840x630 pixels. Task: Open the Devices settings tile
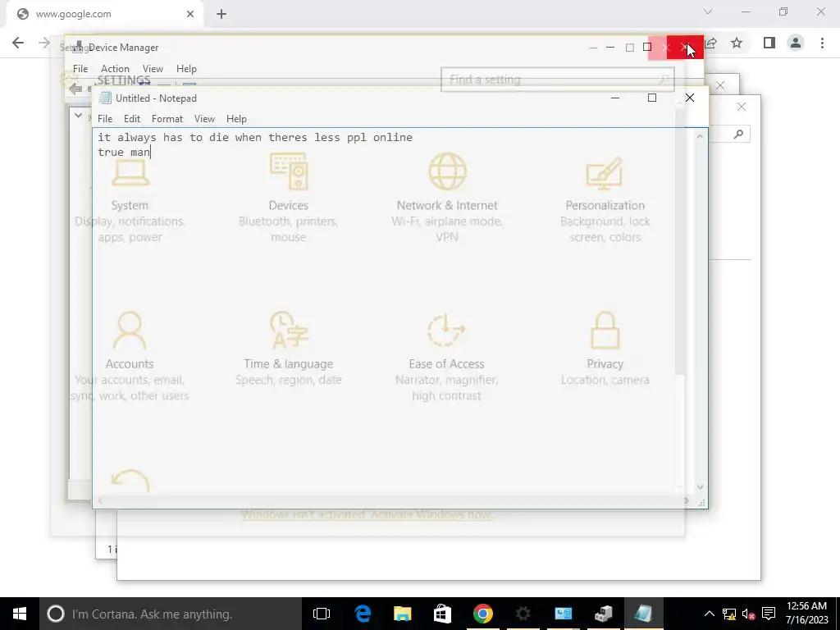(x=288, y=199)
